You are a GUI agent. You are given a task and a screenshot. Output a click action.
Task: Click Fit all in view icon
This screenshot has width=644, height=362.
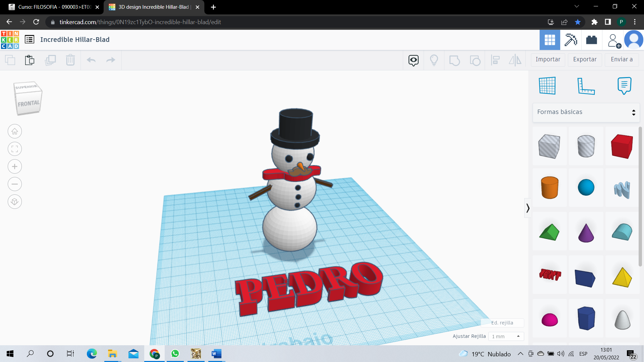pos(15,149)
